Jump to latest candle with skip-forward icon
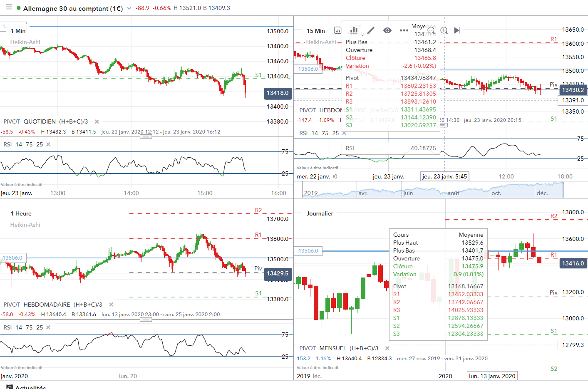Image resolution: width=588 pixels, height=389 pixels. pos(457,30)
